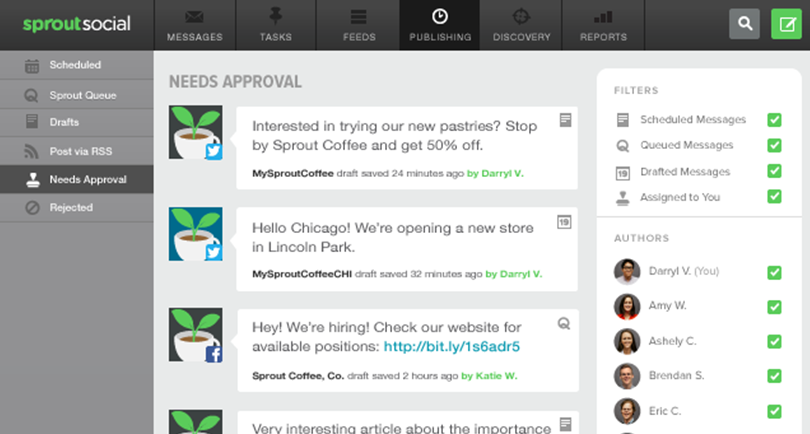The image size is (810, 434).
Task: Open the bit.ly link in hiring message
Action: pyautogui.click(x=452, y=347)
